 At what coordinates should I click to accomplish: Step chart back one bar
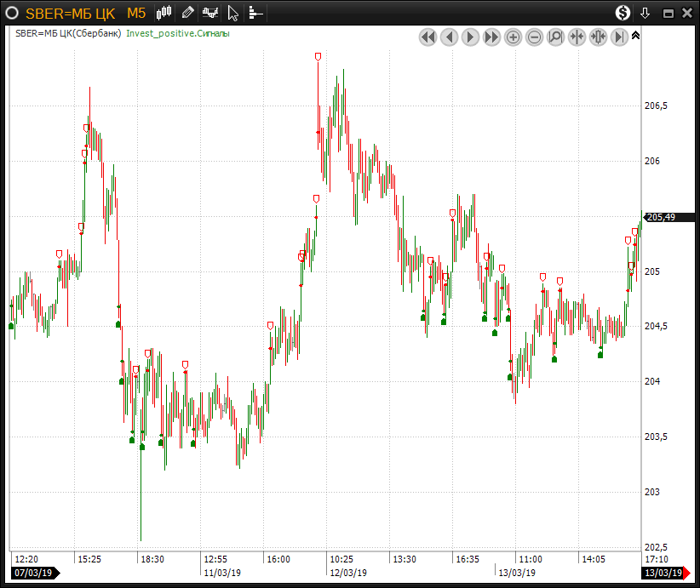[x=449, y=37]
